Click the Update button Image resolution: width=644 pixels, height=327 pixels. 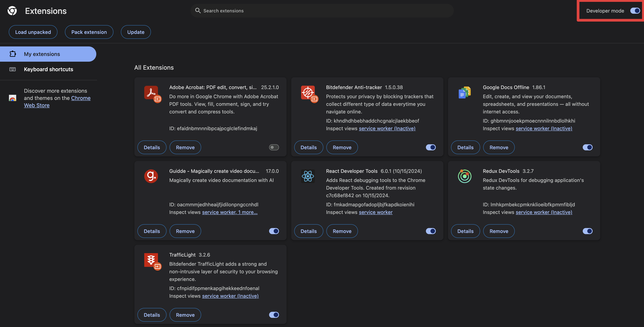coord(136,32)
